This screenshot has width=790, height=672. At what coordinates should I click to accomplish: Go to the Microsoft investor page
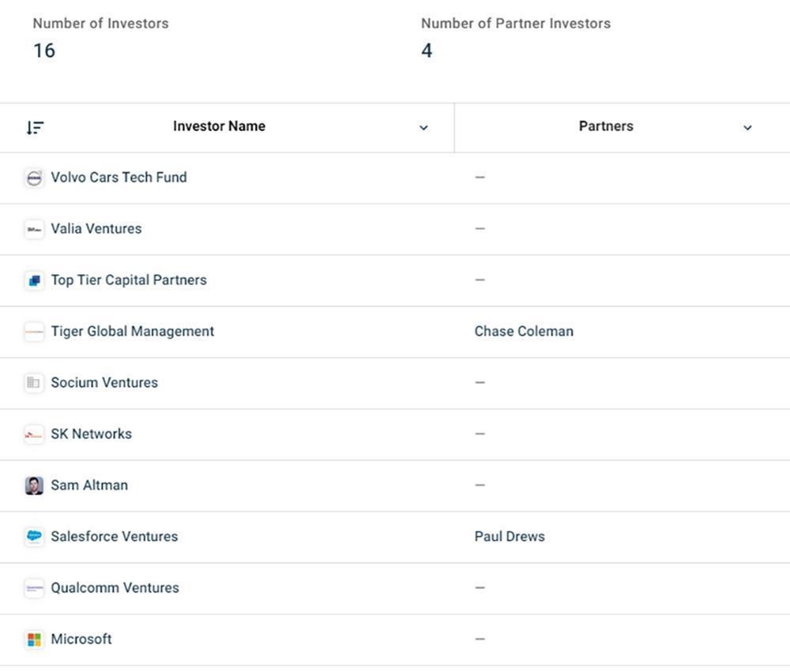[81, 639]
